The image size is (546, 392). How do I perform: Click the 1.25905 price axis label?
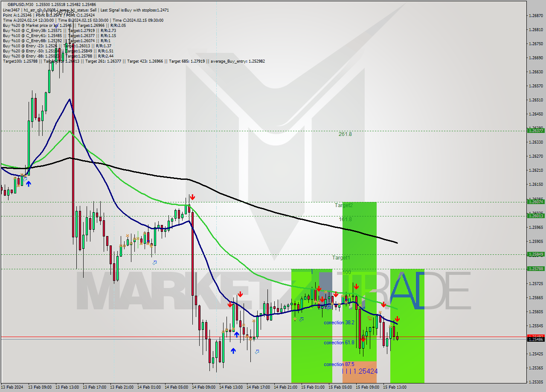[536, 242]
